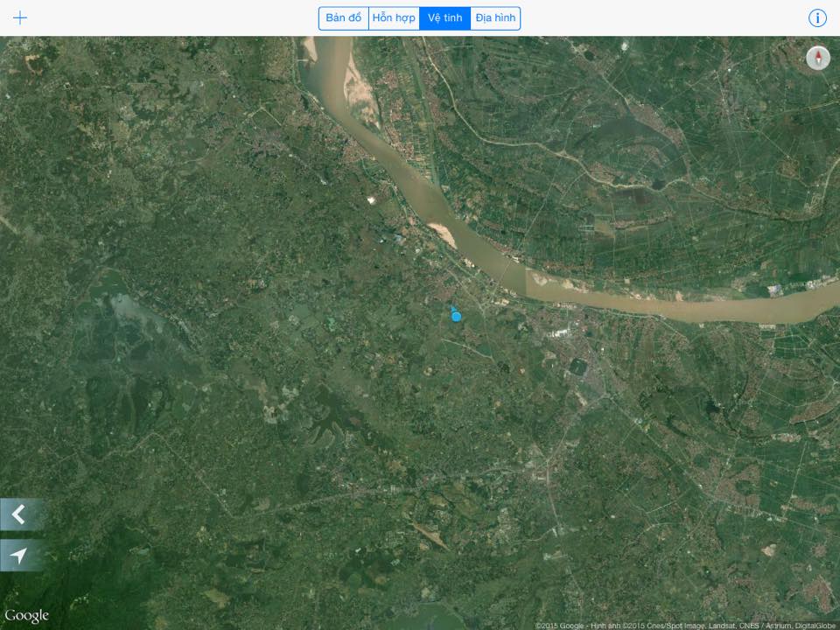Open the ©2015 Google copyright attribution text
This screenshot has width=840, height=630.
(x=687, y=626)
